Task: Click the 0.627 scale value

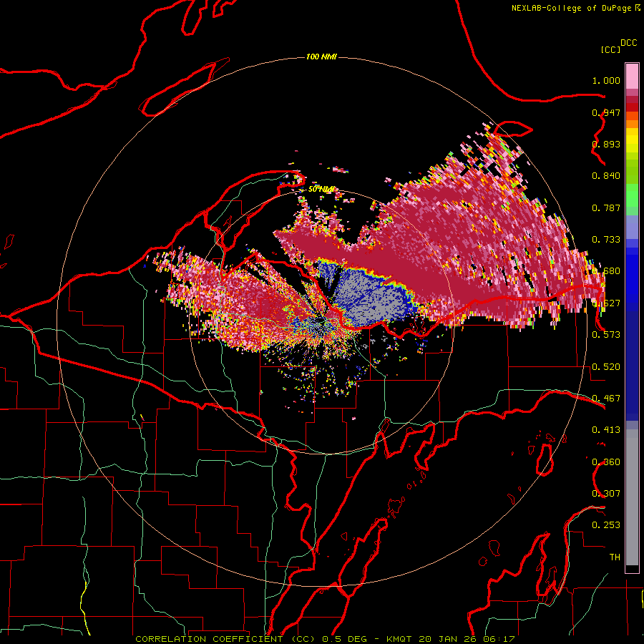Action: click(606, 303)
